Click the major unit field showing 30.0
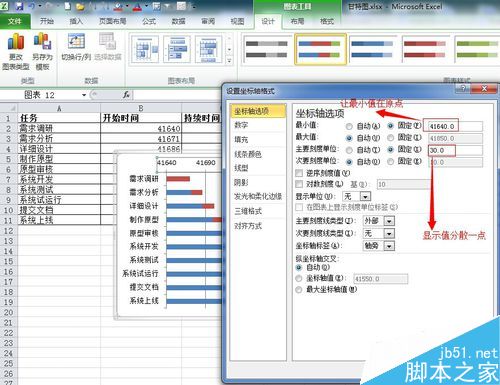Screen dimensions: 500x385 pos(455,150)
